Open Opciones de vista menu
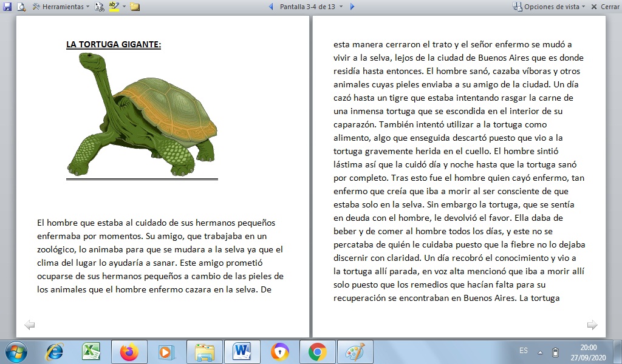The width and height of the screenshot is (622, 364). click(x=549, y=6)
